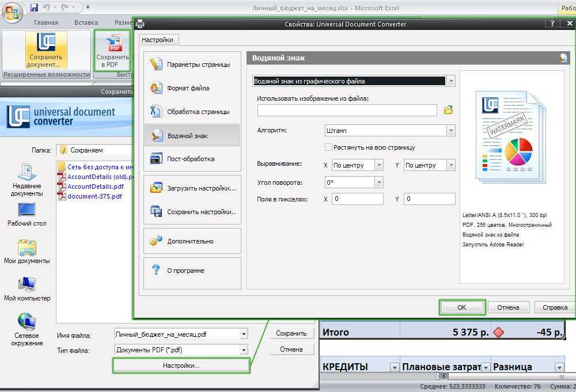Click the watermark preview thumbnail
The width and height of the screenshot is (576, 392).
(x=511, y=137)
